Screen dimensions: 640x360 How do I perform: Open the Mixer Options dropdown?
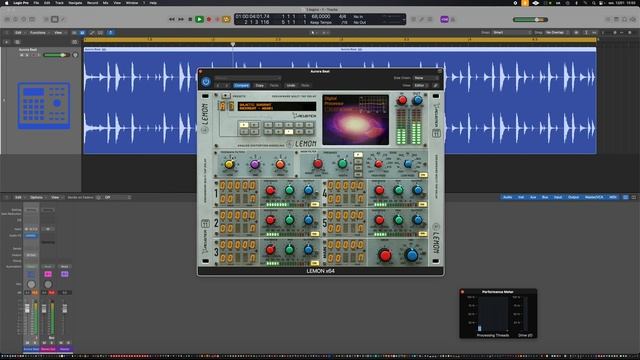(38, 198)
